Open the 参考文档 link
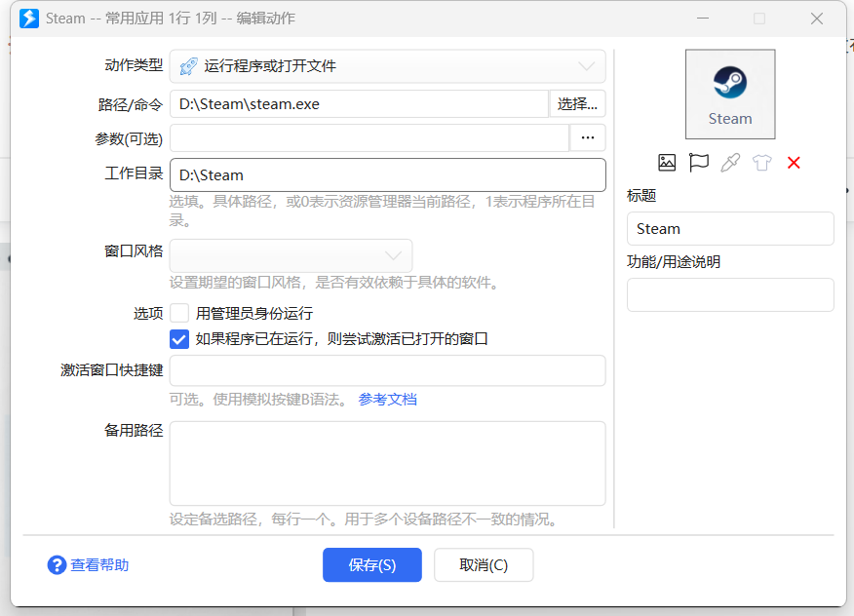The width and height of the screenshot is (854, 616). click(x=387, y=400)
